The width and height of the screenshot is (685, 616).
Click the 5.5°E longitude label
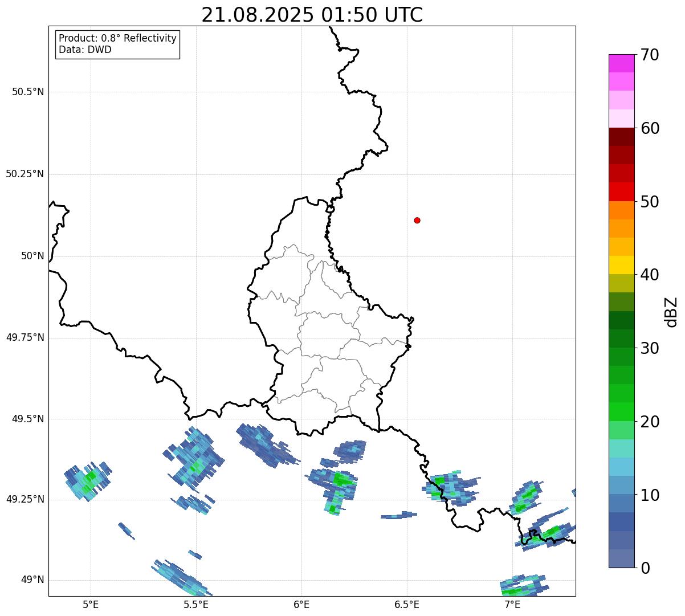pos(196,605)
